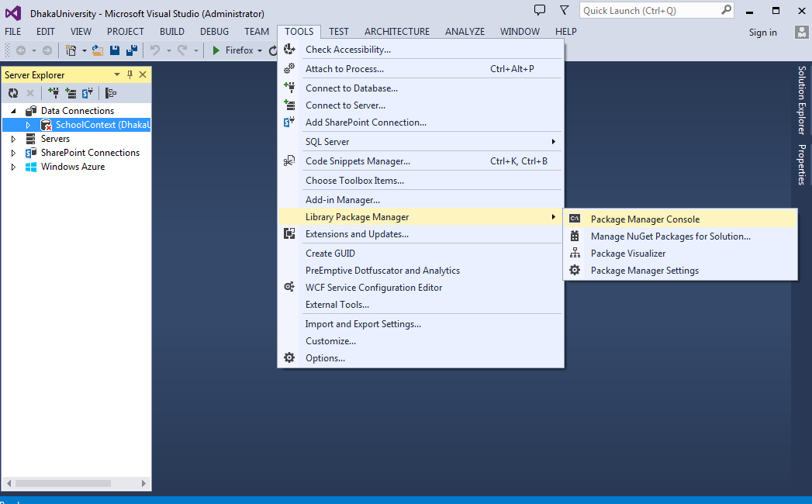Click the Navigate Forward toolbar button
The width and height of the screenshot is (812, 504).
coord(47,50)
